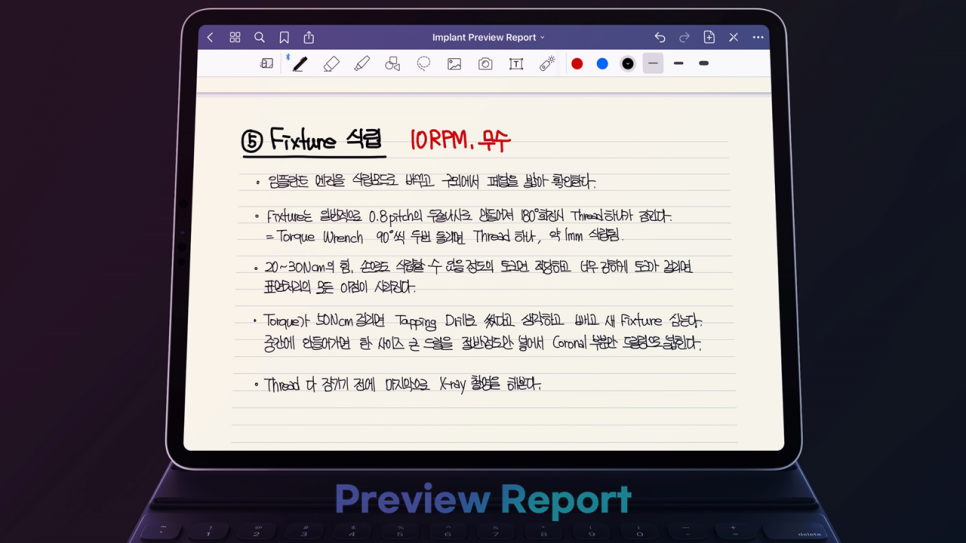
Task: Go back using the back chevron
Action: coord(210,38)
